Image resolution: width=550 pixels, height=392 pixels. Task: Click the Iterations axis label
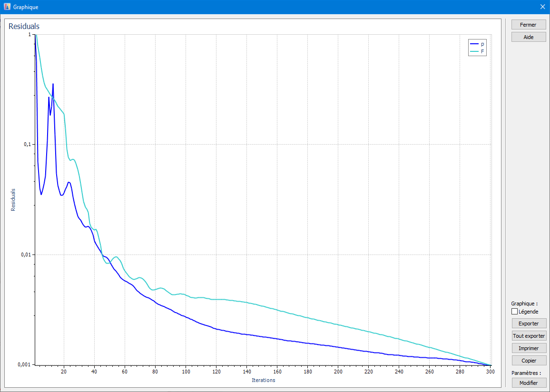coord(264,380)
